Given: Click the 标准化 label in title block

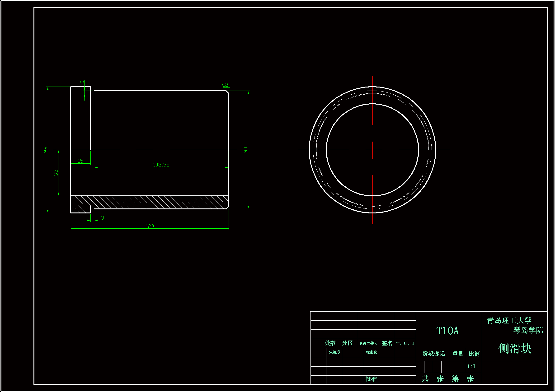Looking at the screenshot, I should click(x=371, y=352).
